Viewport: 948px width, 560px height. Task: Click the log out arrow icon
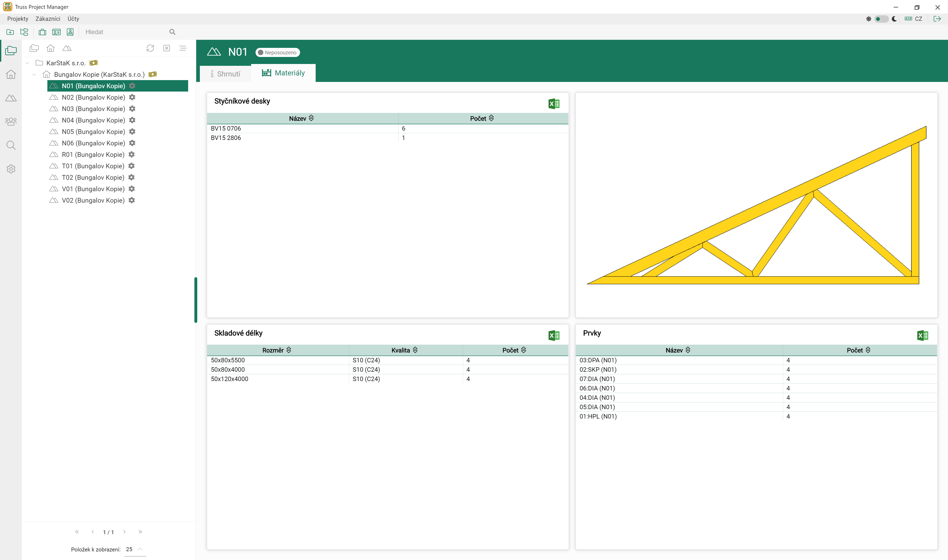pyautogui.click(x=937, y=18)
